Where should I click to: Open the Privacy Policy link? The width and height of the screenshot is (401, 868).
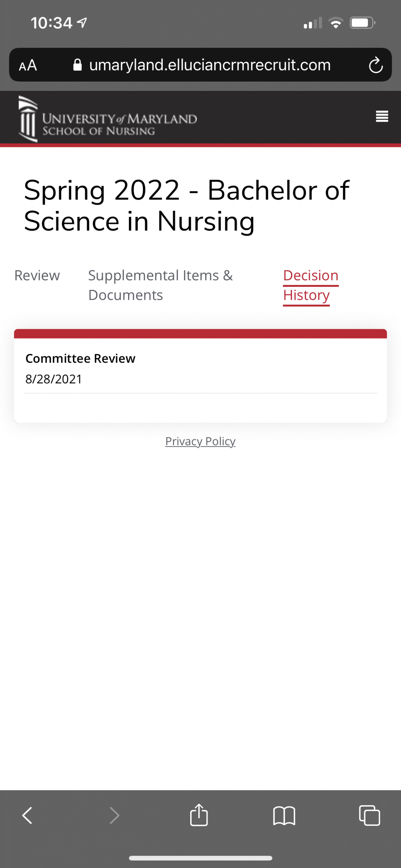click(200, 441)
